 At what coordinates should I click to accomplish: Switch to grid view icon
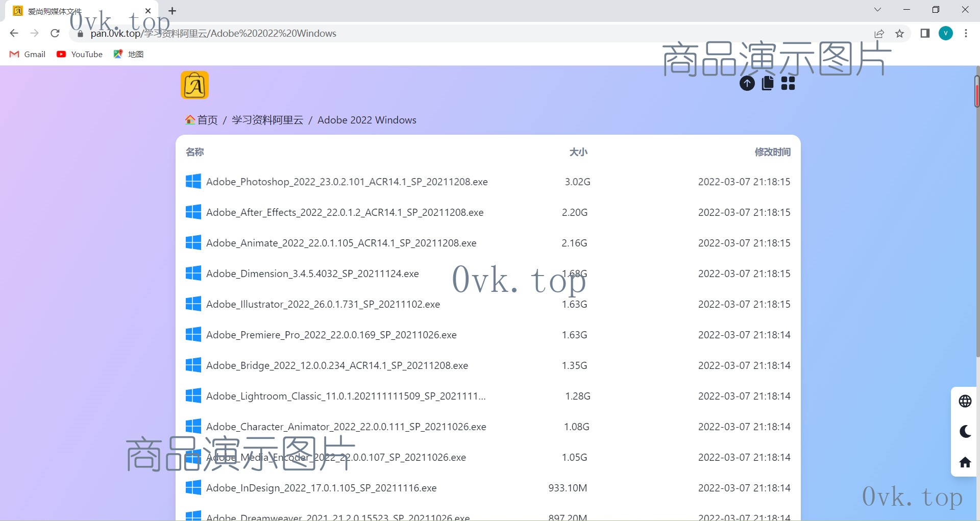pyautogui.click(x=788, y=83)
